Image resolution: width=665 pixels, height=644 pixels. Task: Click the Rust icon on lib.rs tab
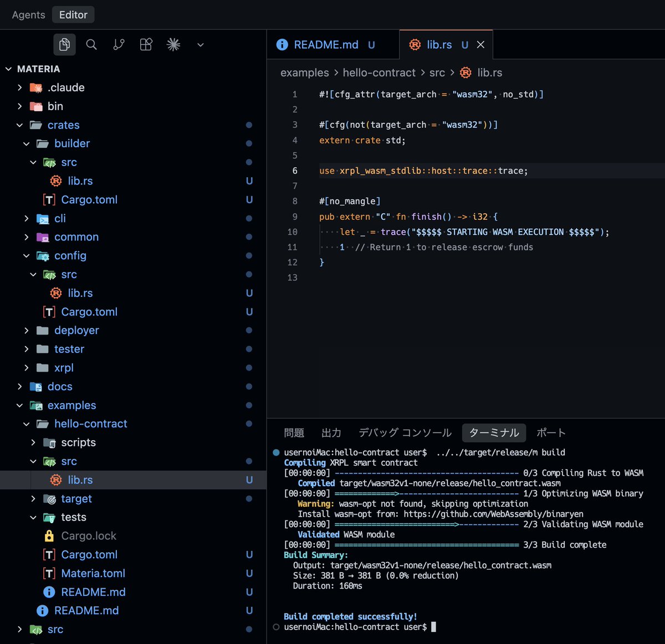click(415, 45)
